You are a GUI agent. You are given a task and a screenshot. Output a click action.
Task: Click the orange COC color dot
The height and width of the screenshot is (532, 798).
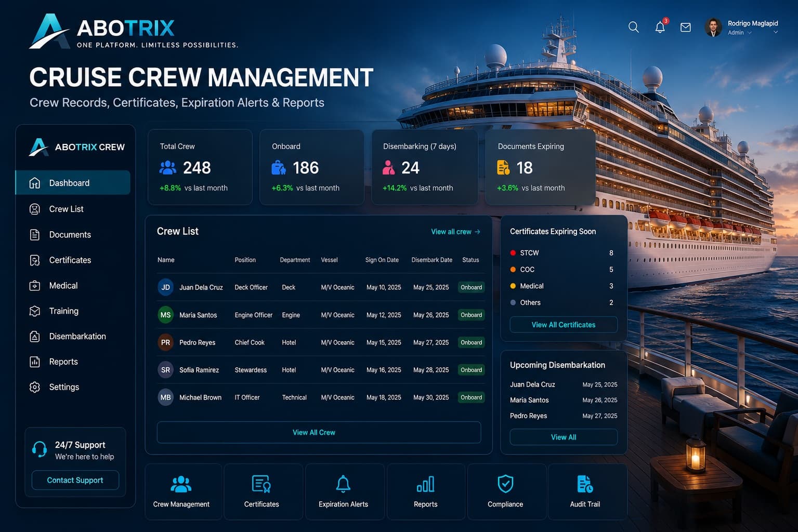513,270
